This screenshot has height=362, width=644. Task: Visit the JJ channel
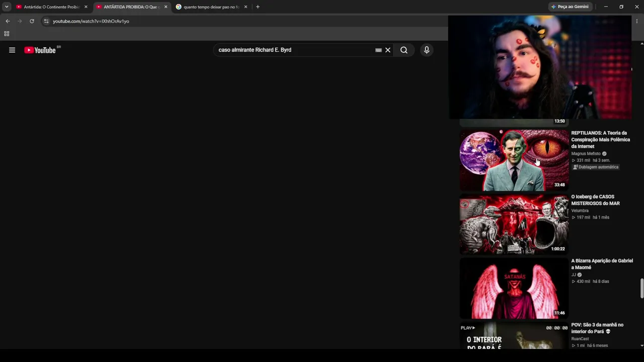click(x=574, y=275)
